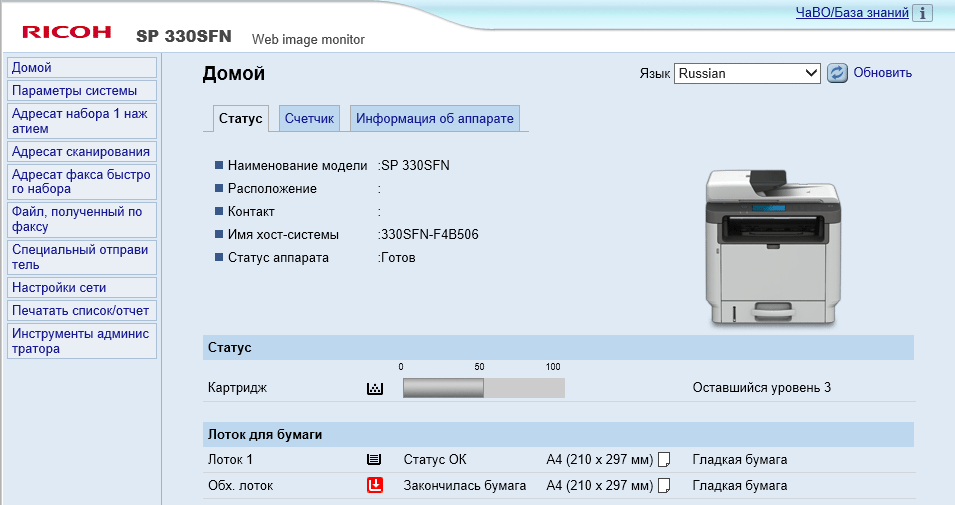Click the A4 paper size in Лоток 1 row
This screenshot has height=505, width=955.
(599, 459)
